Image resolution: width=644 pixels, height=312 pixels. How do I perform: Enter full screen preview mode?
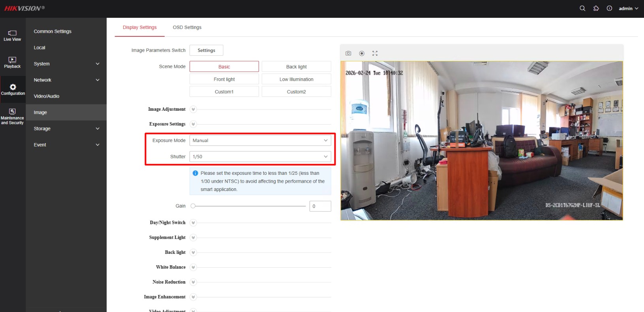[x=375, y=53]
